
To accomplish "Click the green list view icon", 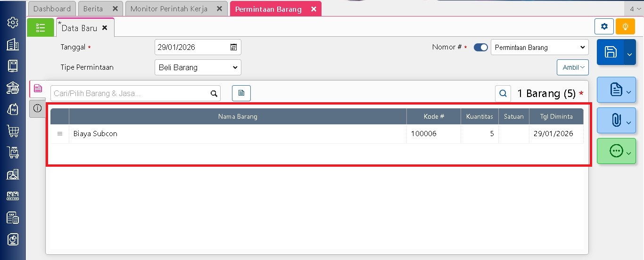I will (41, 28).
